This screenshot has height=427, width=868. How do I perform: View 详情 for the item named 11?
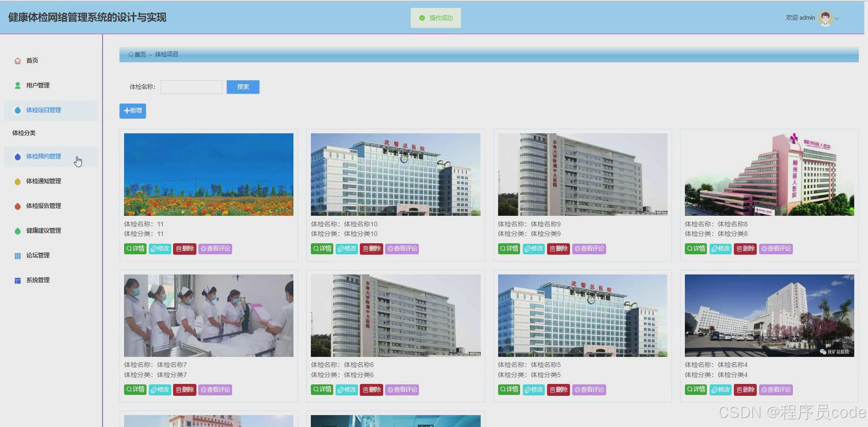[x=135, y=249]
